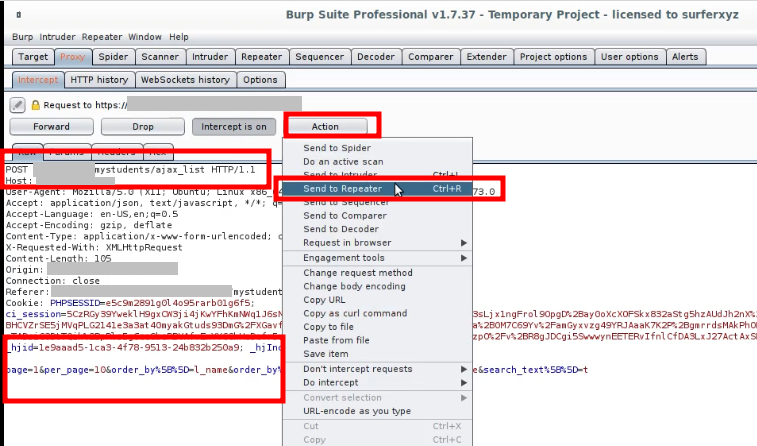Open the Window menu

click(x=145, y=37)
